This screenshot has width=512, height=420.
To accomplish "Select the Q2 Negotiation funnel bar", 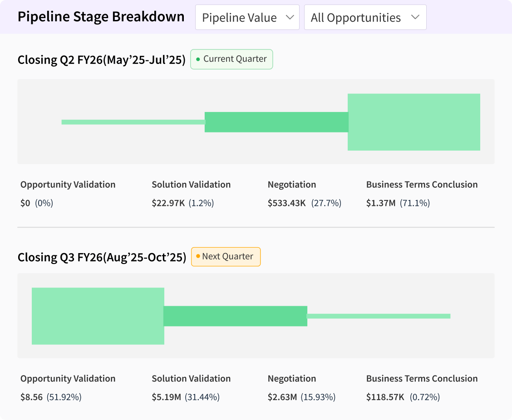I will click(276, 122).
